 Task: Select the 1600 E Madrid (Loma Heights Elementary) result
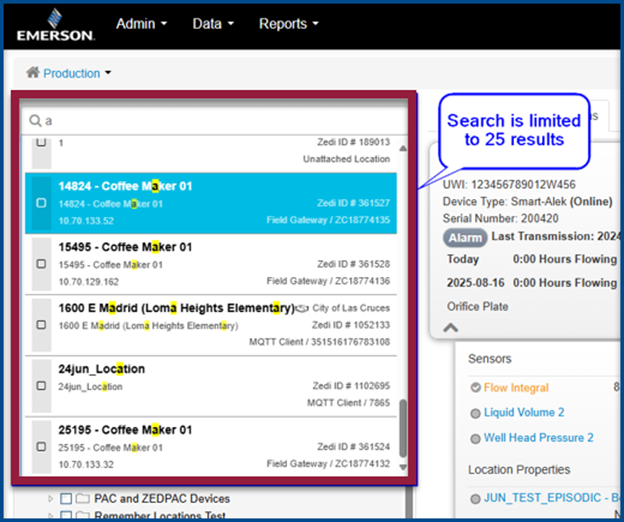pos(211,325)
